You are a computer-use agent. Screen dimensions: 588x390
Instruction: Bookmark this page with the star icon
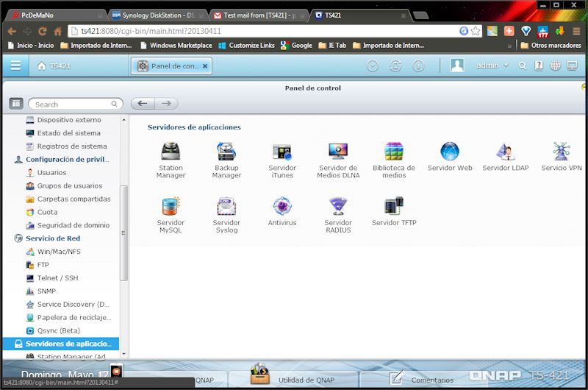tap(475, 31)
